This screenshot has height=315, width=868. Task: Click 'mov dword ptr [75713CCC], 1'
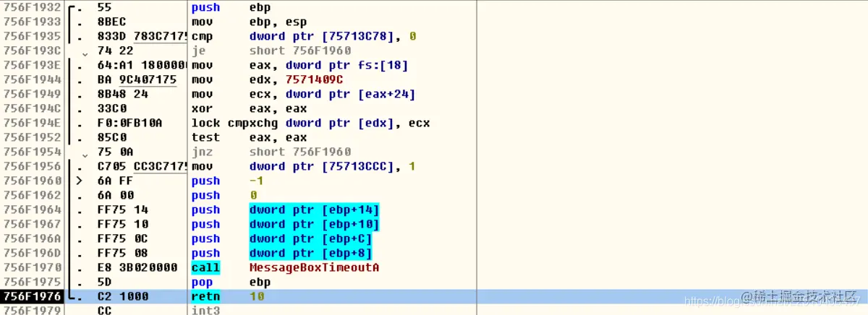304,166
